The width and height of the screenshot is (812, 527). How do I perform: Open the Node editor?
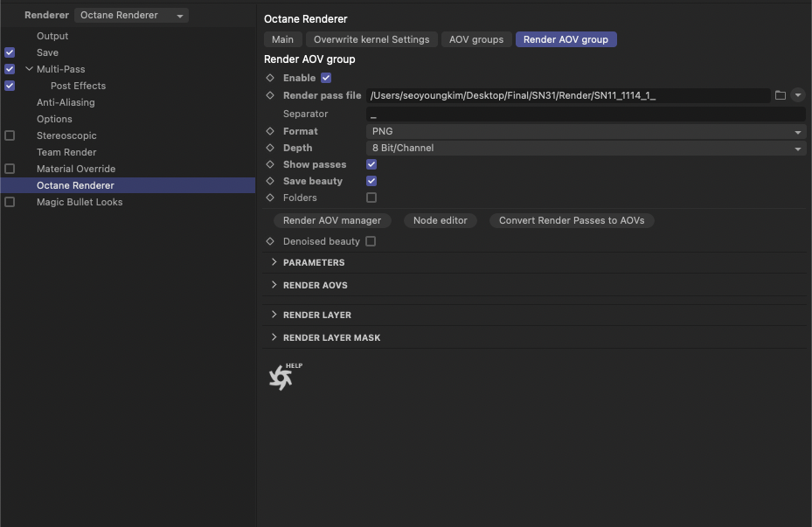(x=441, y=220)
